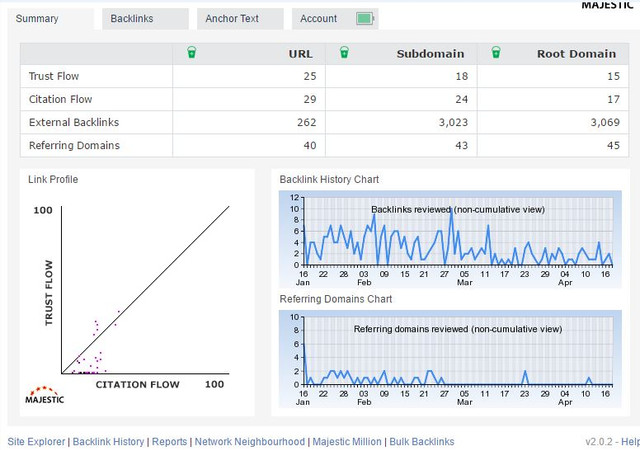Click the Root Domain External Backlinks value 3,069
640x450 pixels.
coord(605,122)
